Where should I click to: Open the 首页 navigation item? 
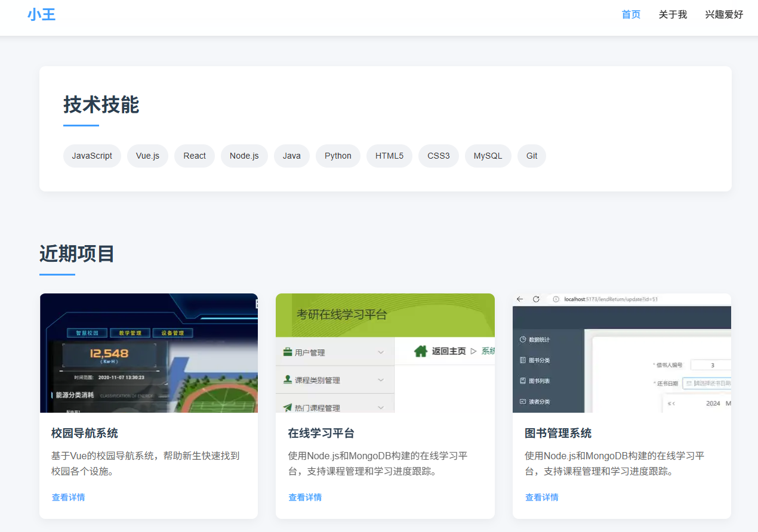pos(631,14)
